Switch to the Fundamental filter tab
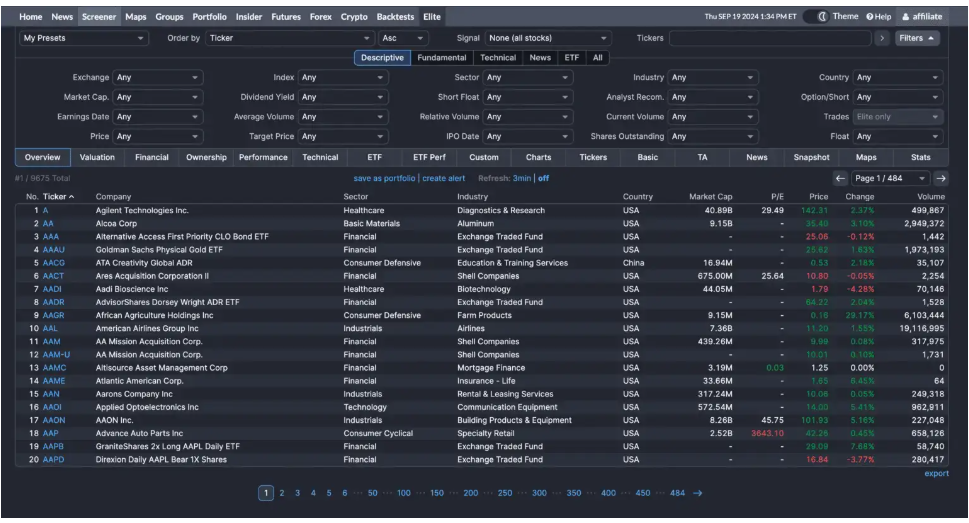This screenshot has height=523, width=969. point(441,57)
